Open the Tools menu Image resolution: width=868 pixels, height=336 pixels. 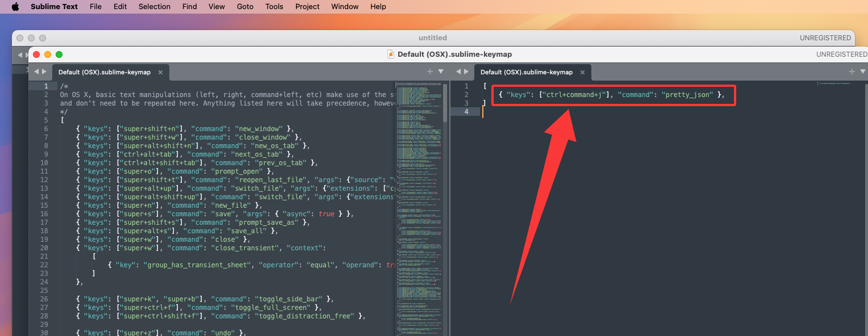click(274, 7)
